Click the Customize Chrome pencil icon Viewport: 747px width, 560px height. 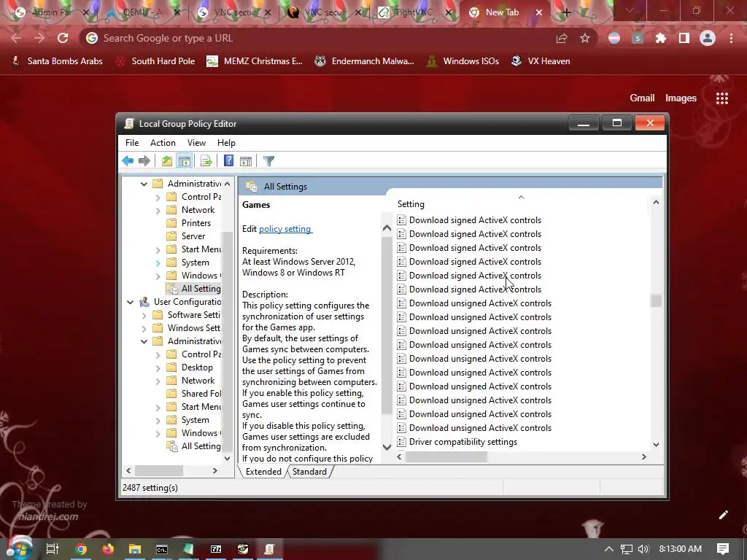723,515
